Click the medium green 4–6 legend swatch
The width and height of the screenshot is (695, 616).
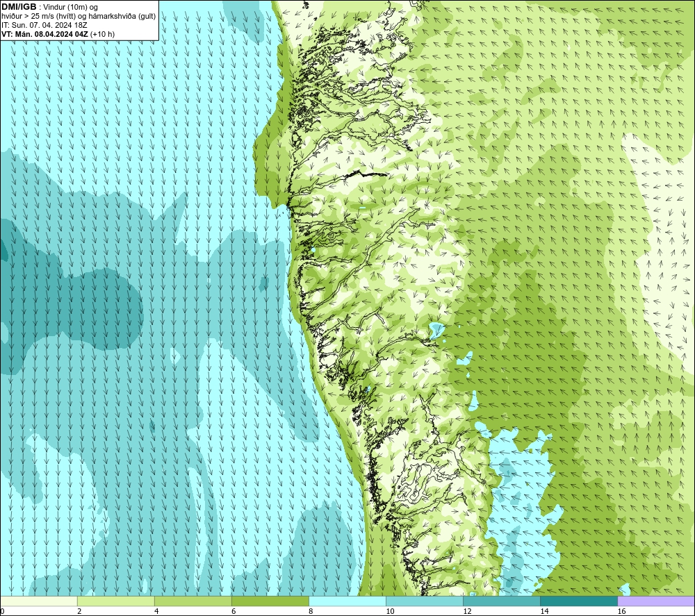coord(193,601)
